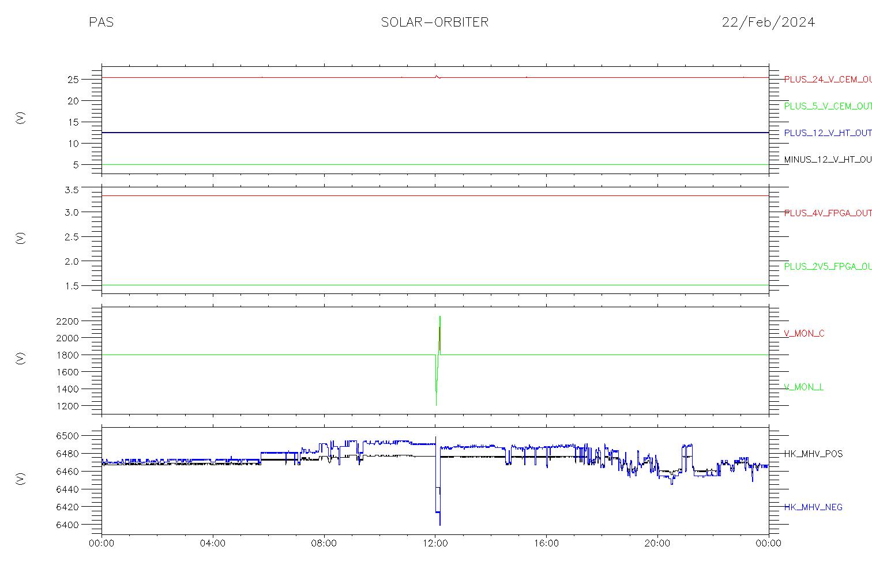Click the (V) unit label of the FPGA panel

click(20, 238)
